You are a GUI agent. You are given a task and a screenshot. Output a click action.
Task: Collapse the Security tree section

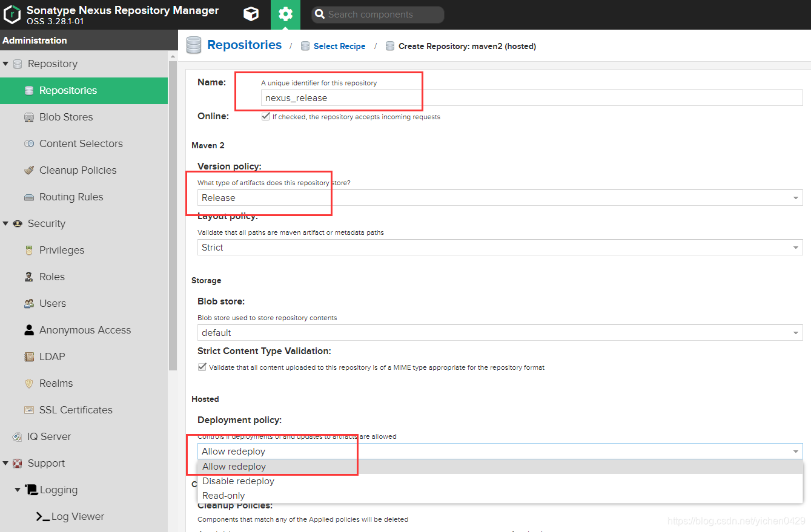tap(5, 224)
